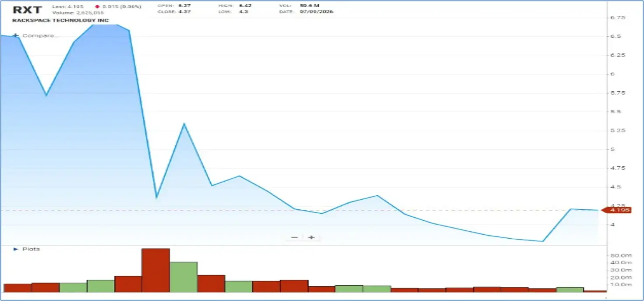Zoom in with the plus button
This screenshot has width=644, height=301.
(311, 237)
